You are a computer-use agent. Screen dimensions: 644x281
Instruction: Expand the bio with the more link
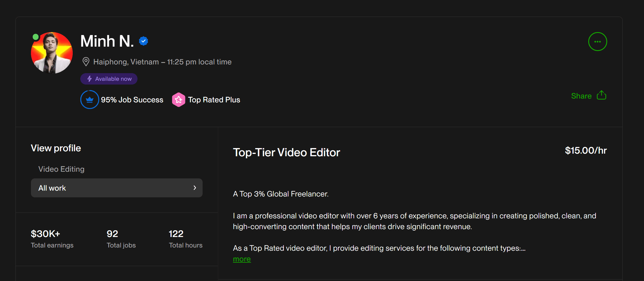click(242, 259)
